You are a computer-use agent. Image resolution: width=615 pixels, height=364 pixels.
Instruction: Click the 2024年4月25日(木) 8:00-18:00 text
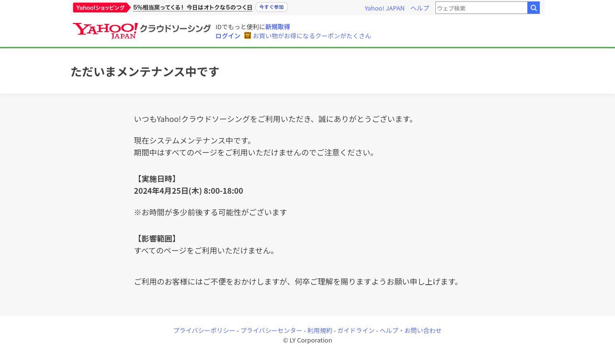[189, 191]
